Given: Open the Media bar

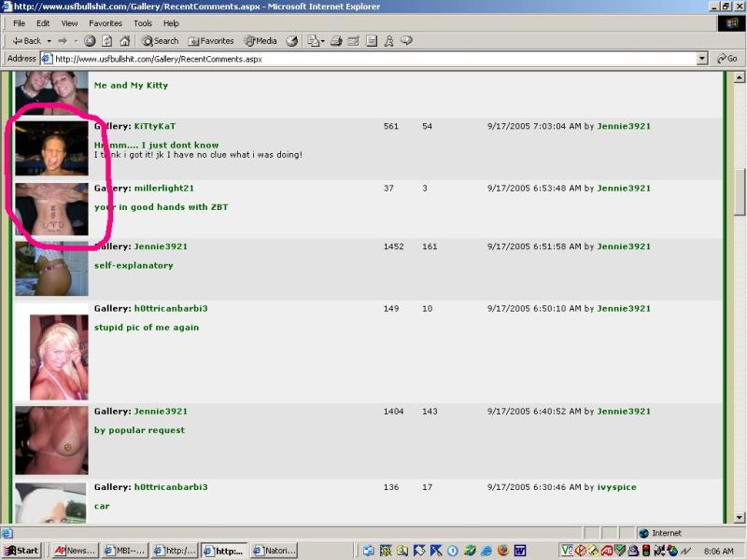Looking at the screenshot, I should coord(261,41).
